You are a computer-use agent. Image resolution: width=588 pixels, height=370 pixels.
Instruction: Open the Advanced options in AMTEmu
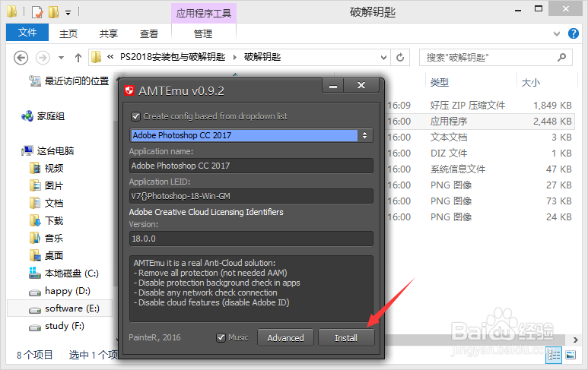[x=285, y=338]
